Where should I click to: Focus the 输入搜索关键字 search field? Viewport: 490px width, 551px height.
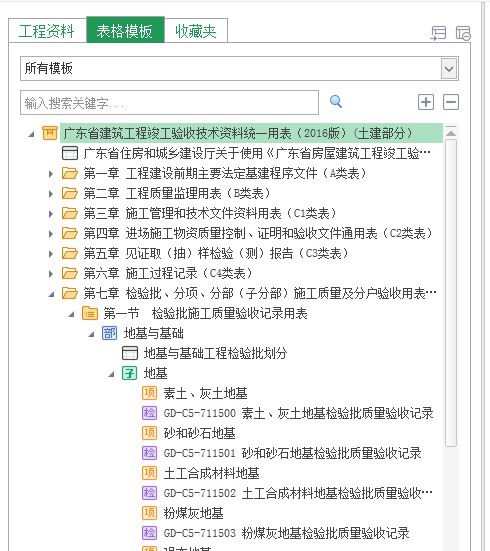pos(169,103)
